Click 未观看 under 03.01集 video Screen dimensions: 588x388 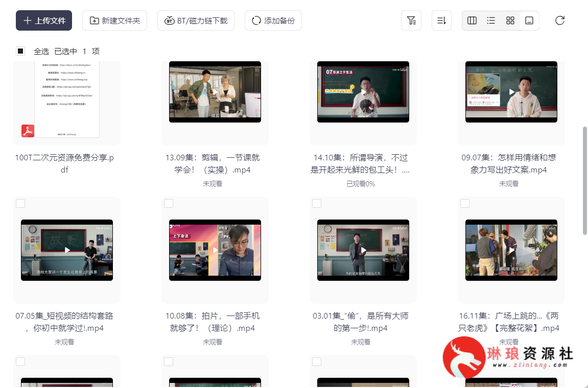pos(360,342)
